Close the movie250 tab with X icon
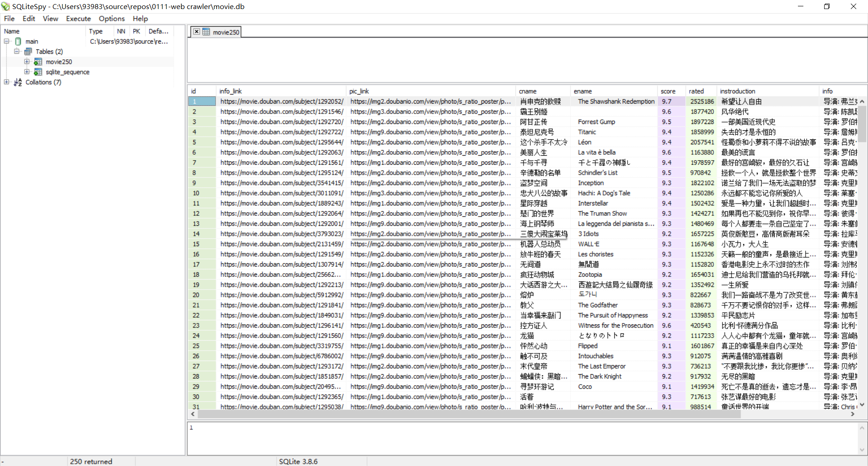868x466 pixels. [196, 32]
